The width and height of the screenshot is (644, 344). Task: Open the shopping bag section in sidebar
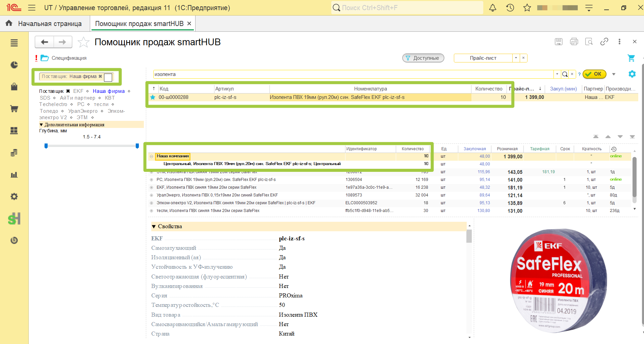pos(14,87)
